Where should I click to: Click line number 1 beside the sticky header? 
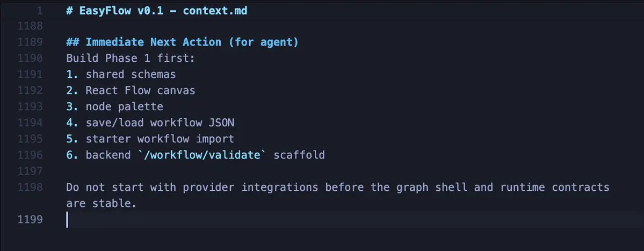tap(39, 11)
